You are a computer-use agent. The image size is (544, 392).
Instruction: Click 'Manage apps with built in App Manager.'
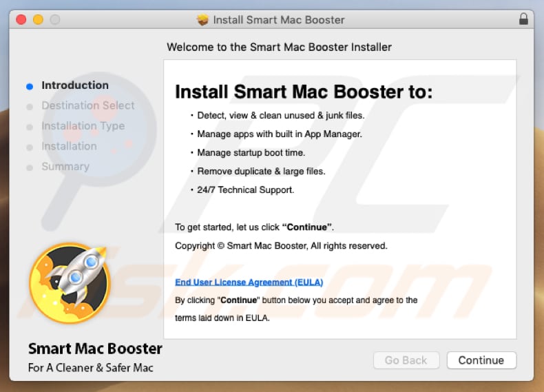click(280, 134)
